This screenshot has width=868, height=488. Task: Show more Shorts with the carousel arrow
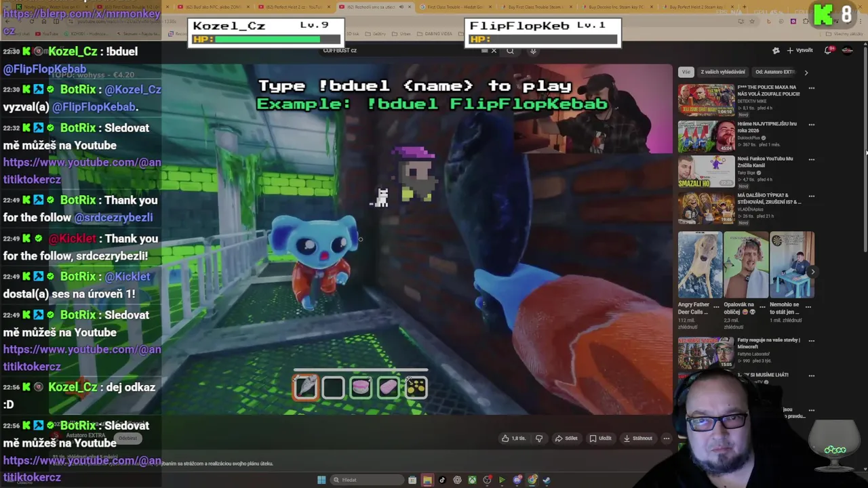813,272
